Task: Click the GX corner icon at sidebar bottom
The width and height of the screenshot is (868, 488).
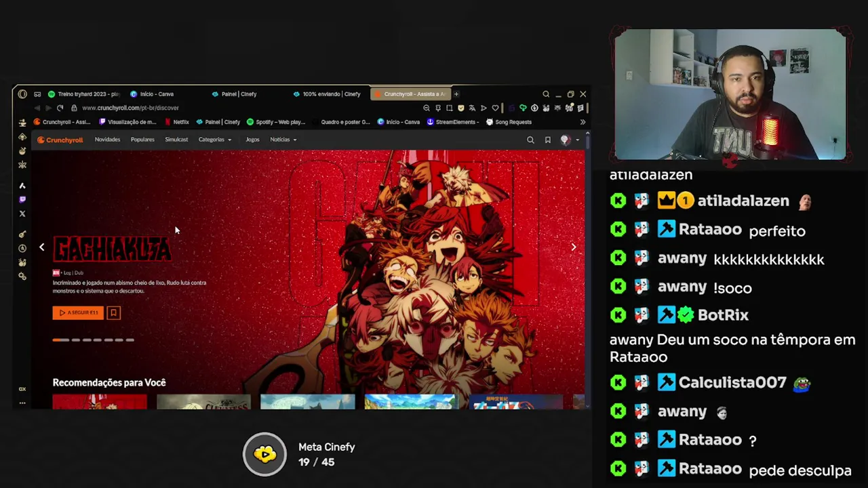Action: pos(22,389)
